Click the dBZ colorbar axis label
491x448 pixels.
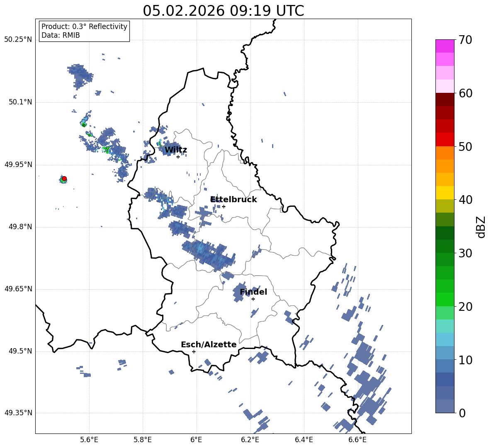481,227
